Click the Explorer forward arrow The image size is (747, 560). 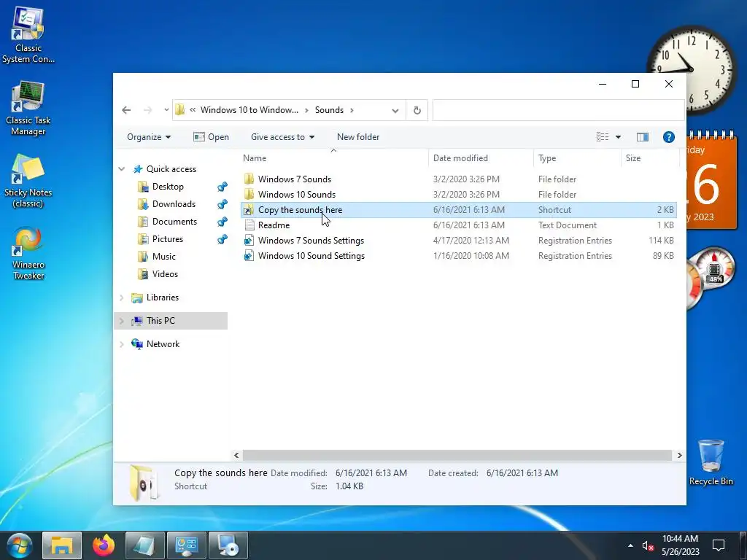point(147,110)
